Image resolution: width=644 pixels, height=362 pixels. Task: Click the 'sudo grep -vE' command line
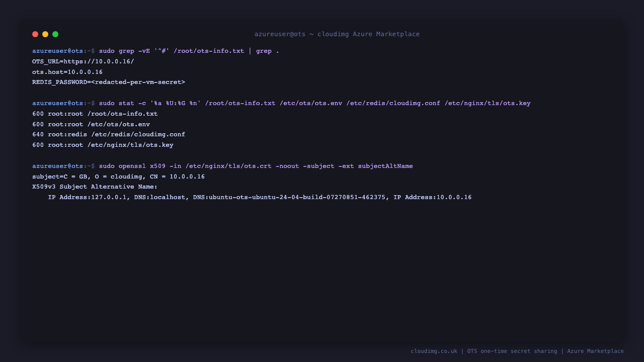coord(155,51)
